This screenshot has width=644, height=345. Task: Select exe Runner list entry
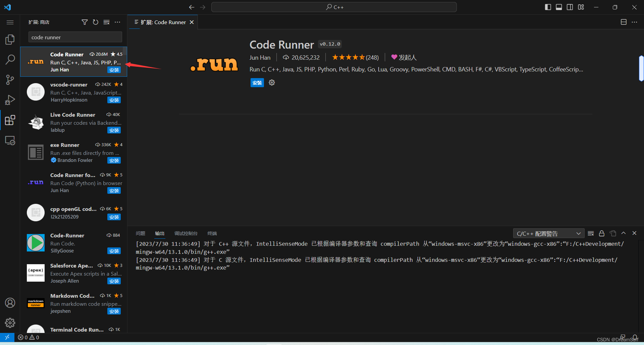[73, 153]
